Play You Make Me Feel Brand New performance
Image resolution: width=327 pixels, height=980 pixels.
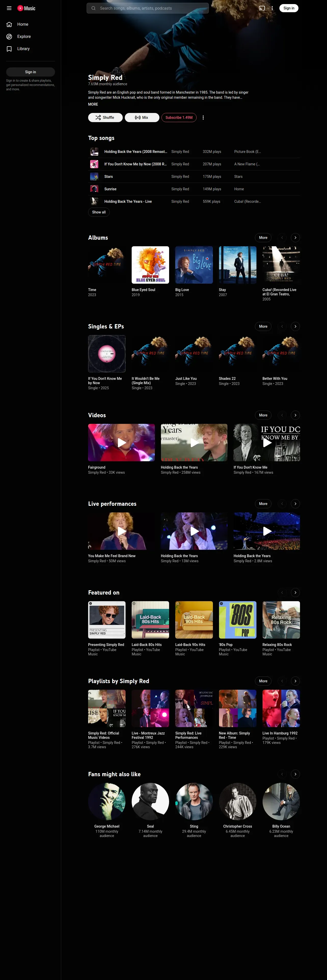click(121, 531)
